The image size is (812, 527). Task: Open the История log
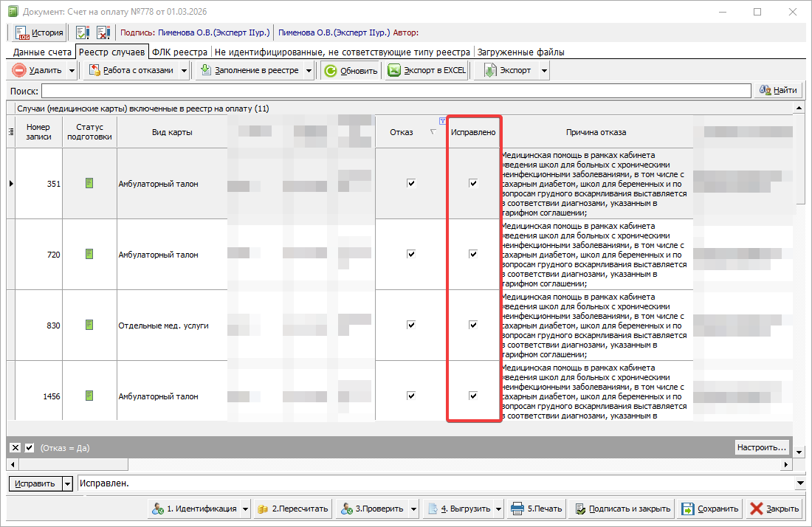[39, 32]
